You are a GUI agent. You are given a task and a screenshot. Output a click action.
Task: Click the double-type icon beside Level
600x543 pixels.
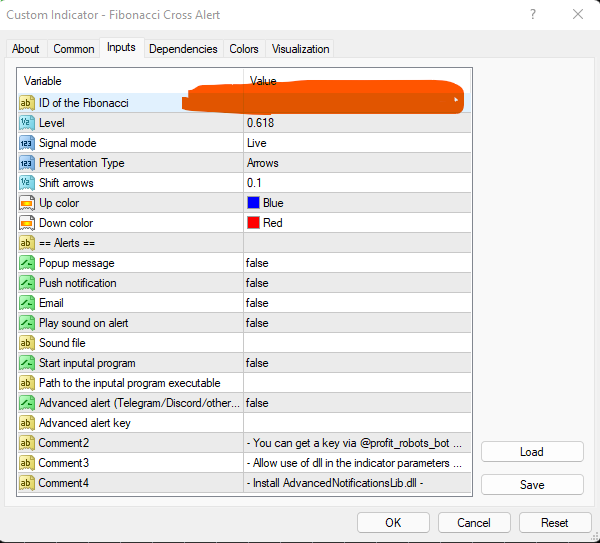point(27,123)
